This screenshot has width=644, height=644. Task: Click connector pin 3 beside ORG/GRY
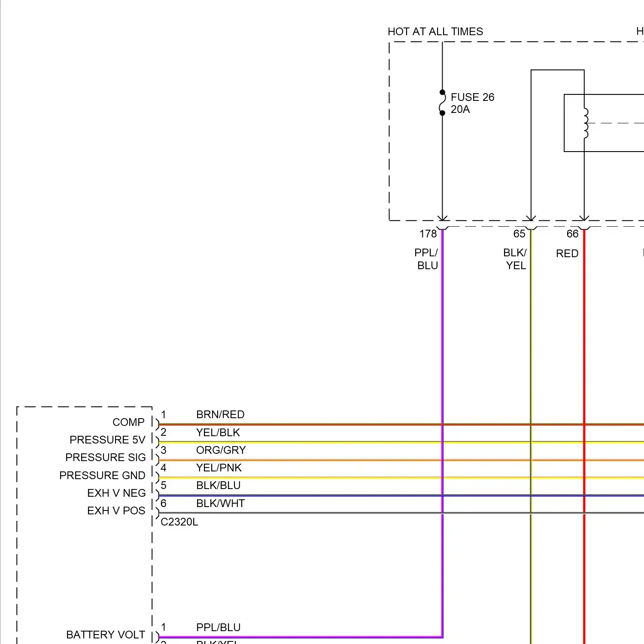click(164, 450)
